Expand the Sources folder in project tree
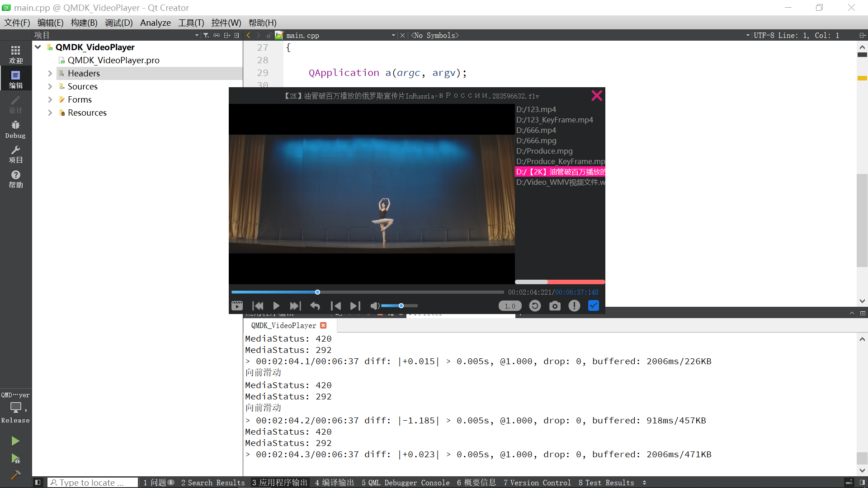The width and height of the screenshot is (868, 488). (50, 86)
